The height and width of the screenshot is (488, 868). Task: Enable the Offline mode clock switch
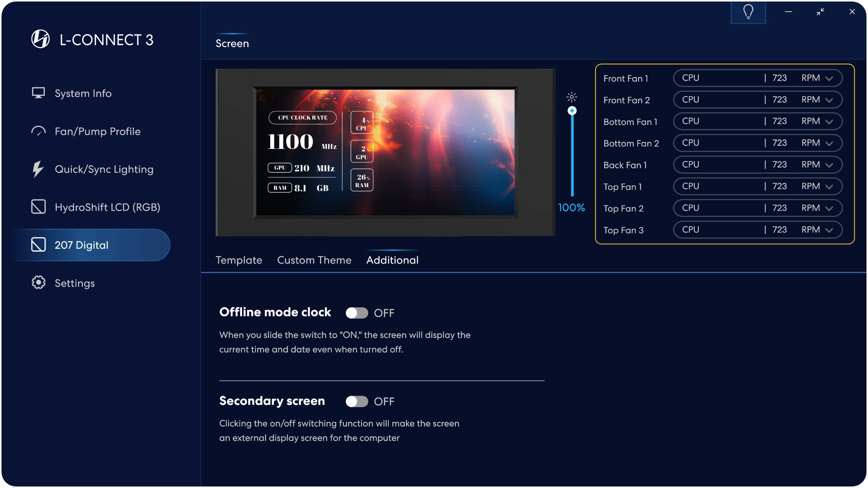pyautogui.click(x=356, y=313)
